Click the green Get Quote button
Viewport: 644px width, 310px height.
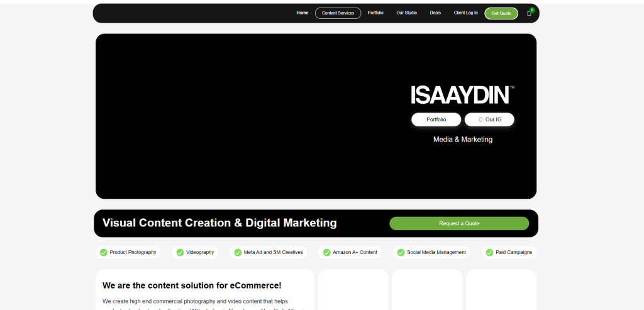[x=501, y=14]
